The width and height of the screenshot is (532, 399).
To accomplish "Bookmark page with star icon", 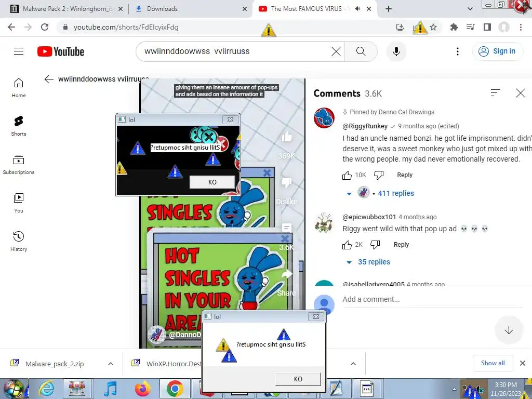I will (x=433, y=27).
